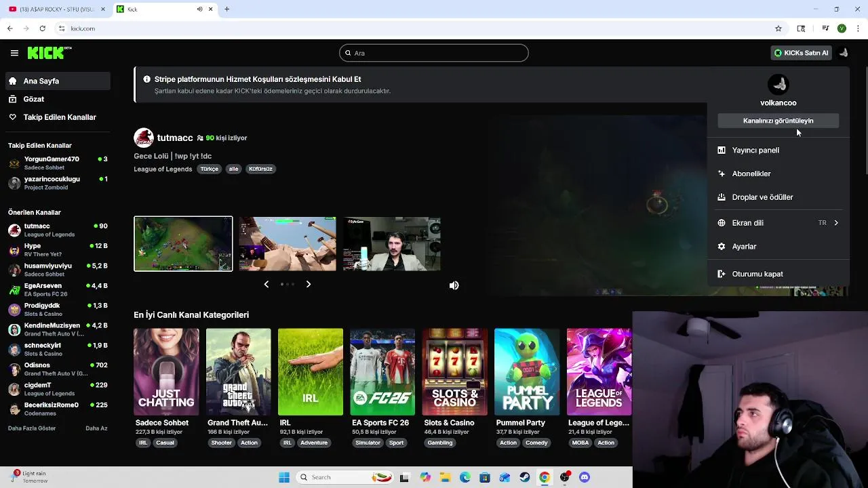Click the MOBA tag
Screen dimensions: 868x488
[x=580, y=443]
